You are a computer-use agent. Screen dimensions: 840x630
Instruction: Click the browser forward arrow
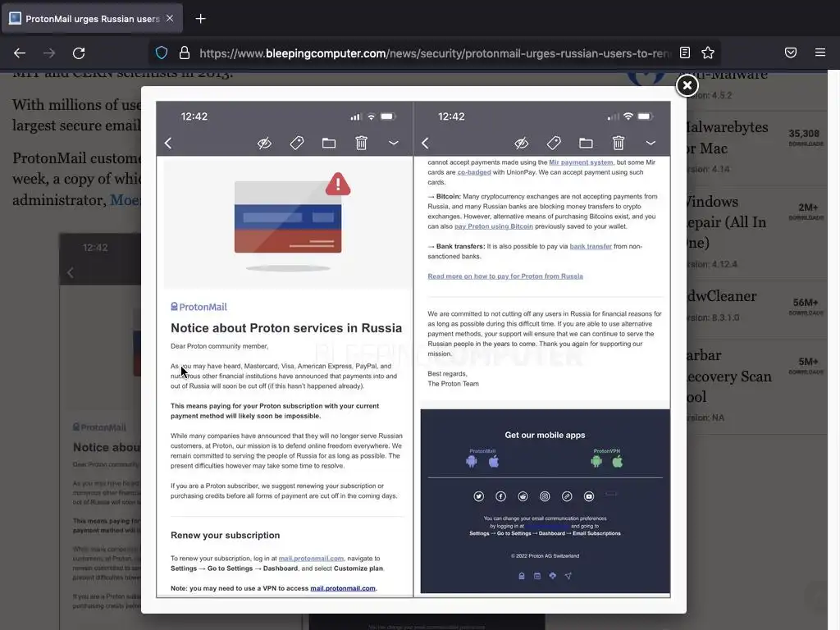[x=49, y=53]
